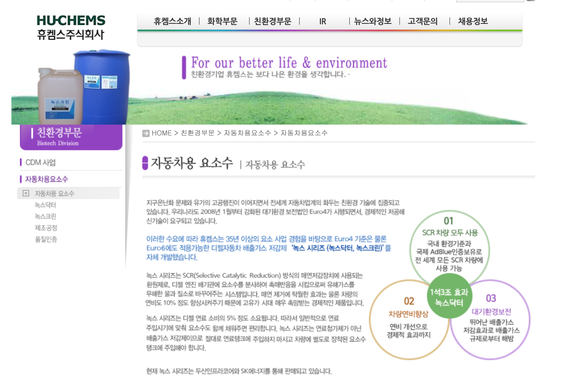Click last 자동차용요소수 in breadcrumb
The height and width of the screenshot is (392, 567).
(304, 133)
